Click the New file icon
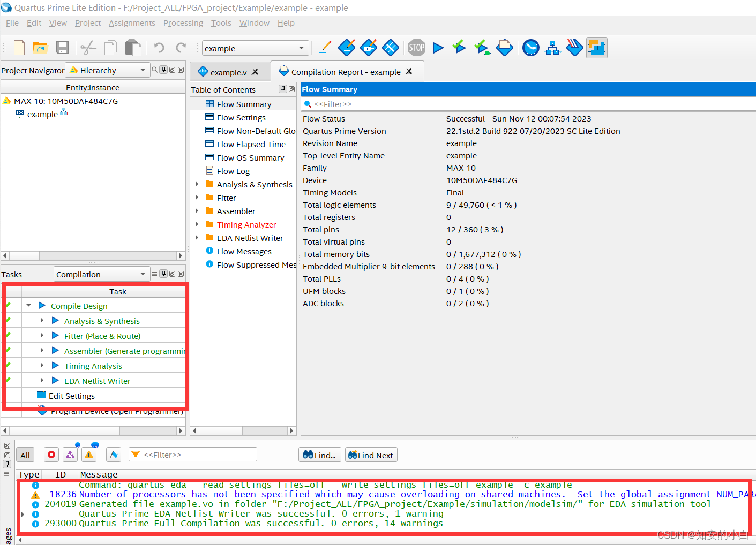 [19, 48]
